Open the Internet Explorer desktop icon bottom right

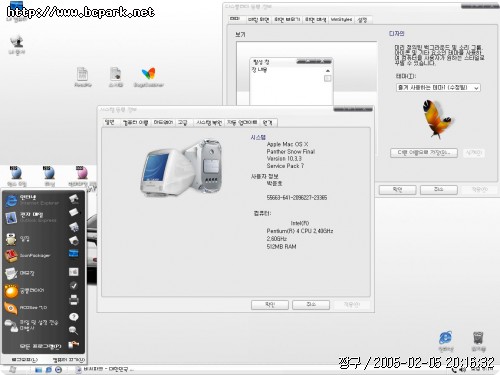pyautogui.click(x=446, y=341)
